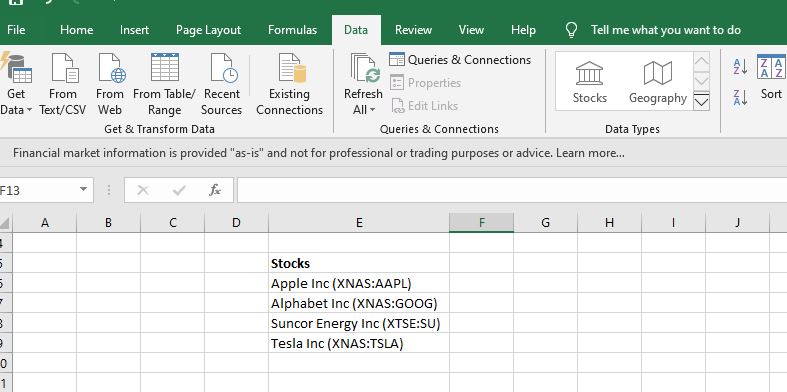Image resolution: width=787 pixels, height=392 pixels.
Task: Open the Name Box dropdown
Action: (x=83, y=190)
